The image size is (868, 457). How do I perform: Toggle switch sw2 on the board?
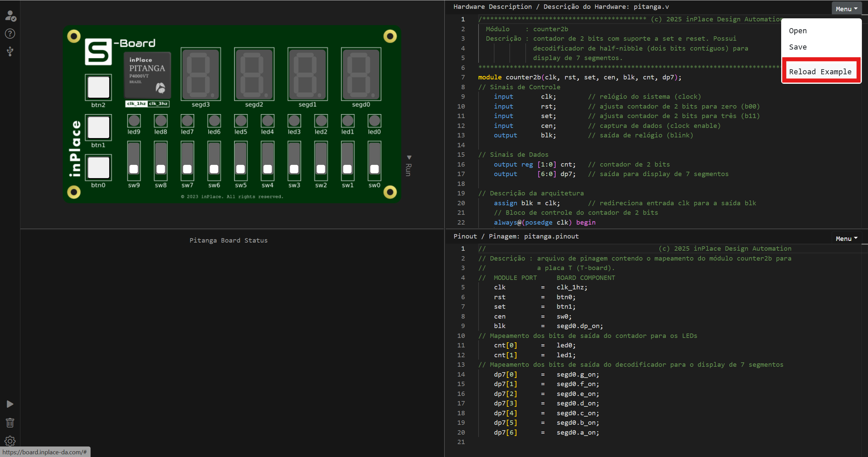point(321,161)
